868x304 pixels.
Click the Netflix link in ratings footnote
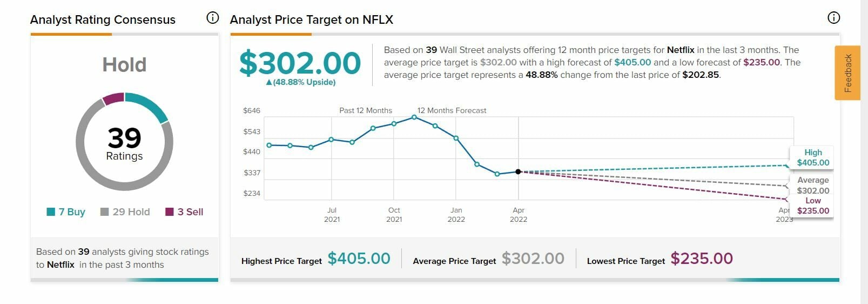point(60,265)
